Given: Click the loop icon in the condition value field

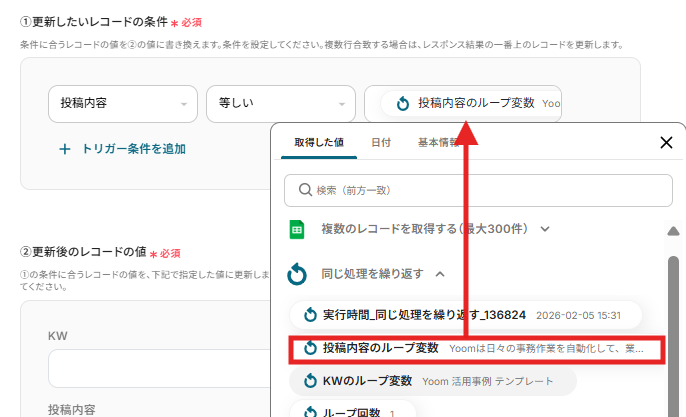Looking at the screenshot, I should tap(402, 104).
